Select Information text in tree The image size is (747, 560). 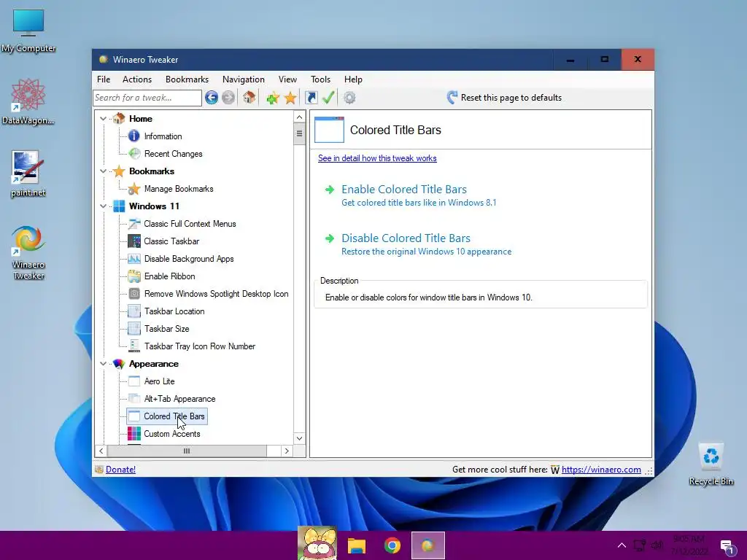163,136
